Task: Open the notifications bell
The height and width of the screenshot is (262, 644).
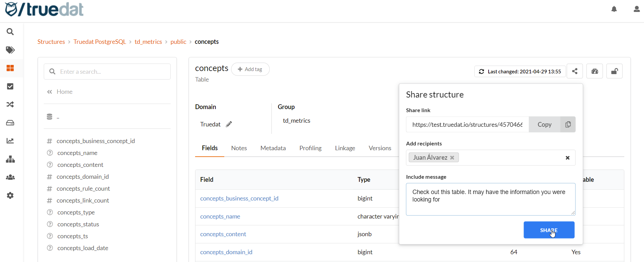Action: [x=614, y=9]
